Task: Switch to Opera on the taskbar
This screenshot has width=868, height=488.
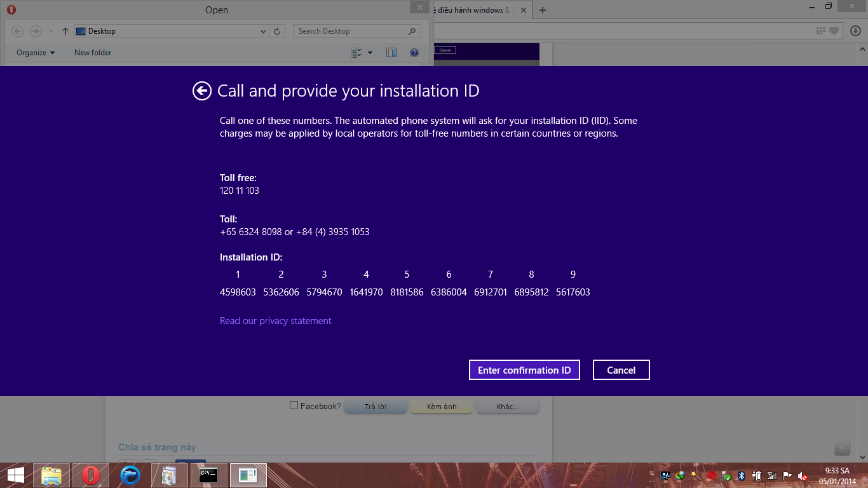Action: 91,475
